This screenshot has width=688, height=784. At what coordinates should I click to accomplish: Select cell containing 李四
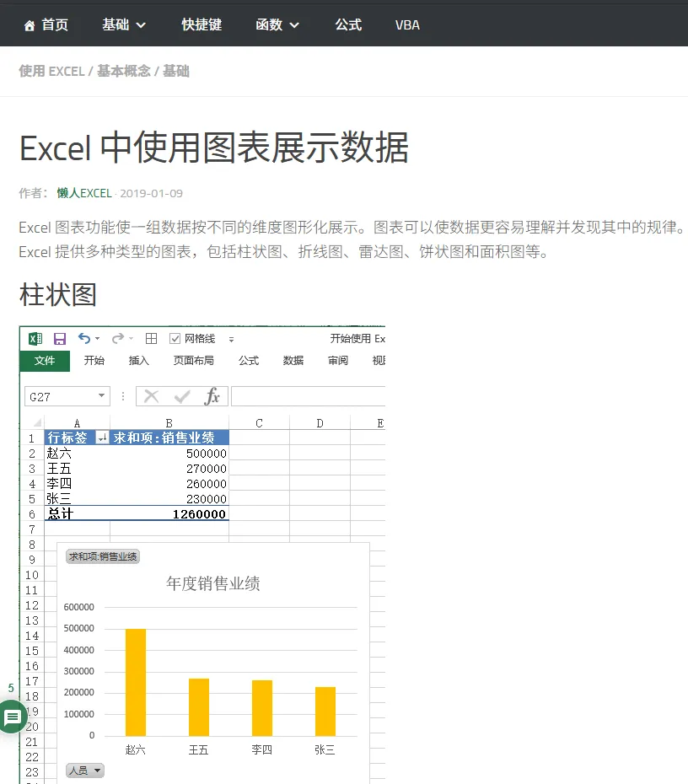(x=77, y=484)
